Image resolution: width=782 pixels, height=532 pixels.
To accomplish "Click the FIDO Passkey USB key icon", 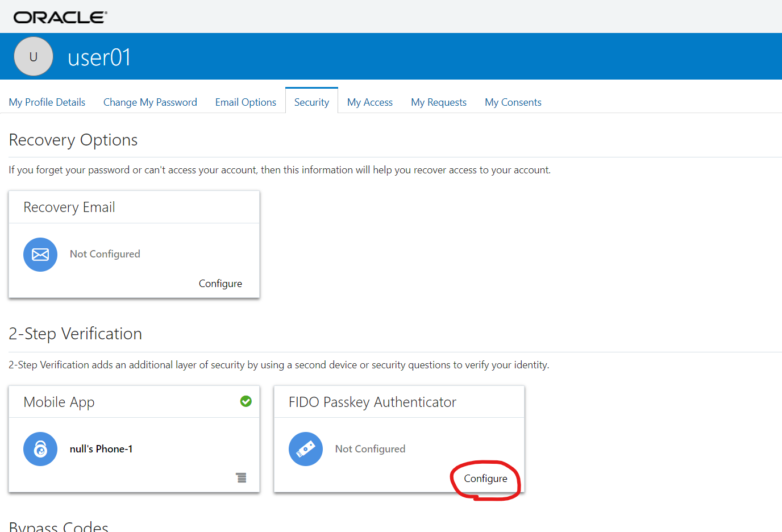I will pos(306,449).
